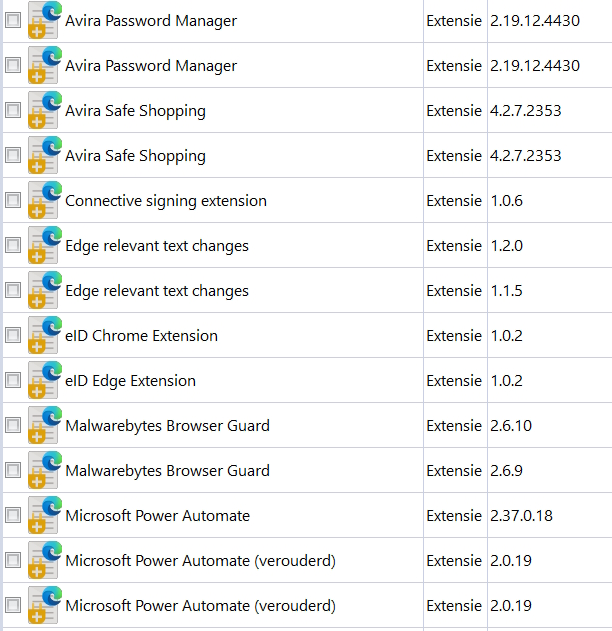612x631 pixels.
Task: Click icon of Malwarebytes Browser Guard 2.6.10
Action: pyautogui.click(x=44, y=425)
